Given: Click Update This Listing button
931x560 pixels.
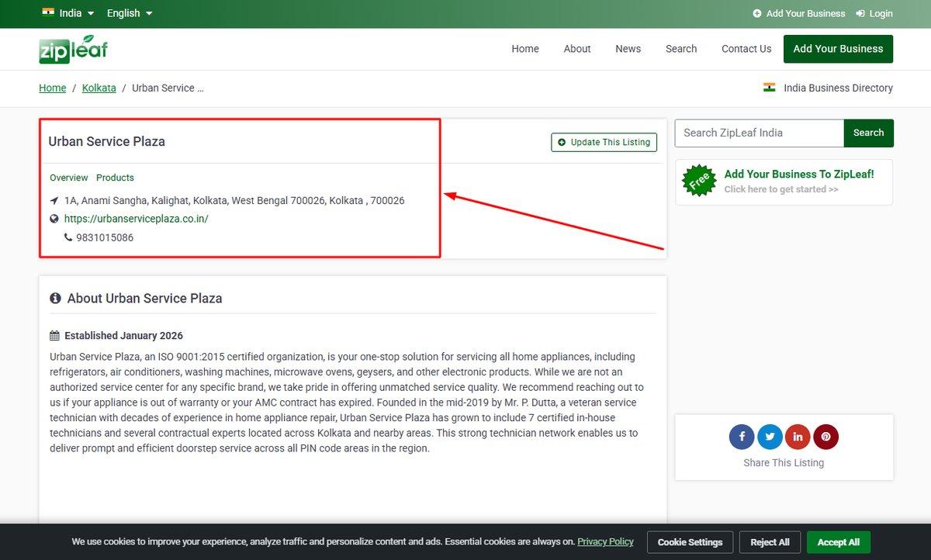Looking at the screenshot, I should point(604,142).
